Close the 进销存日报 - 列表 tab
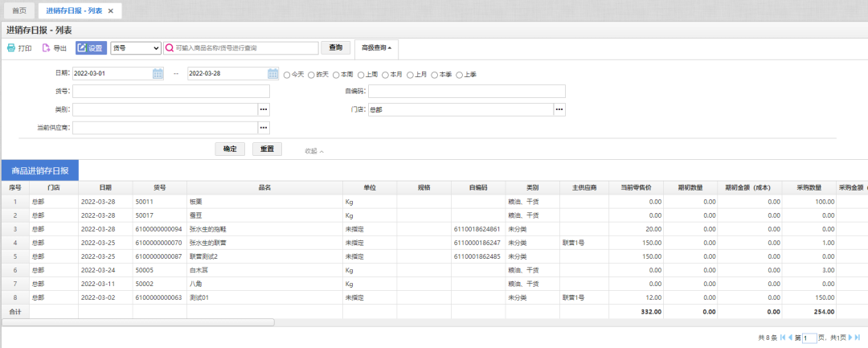Screen dimensions: 868x348 (x=111, y=10)
